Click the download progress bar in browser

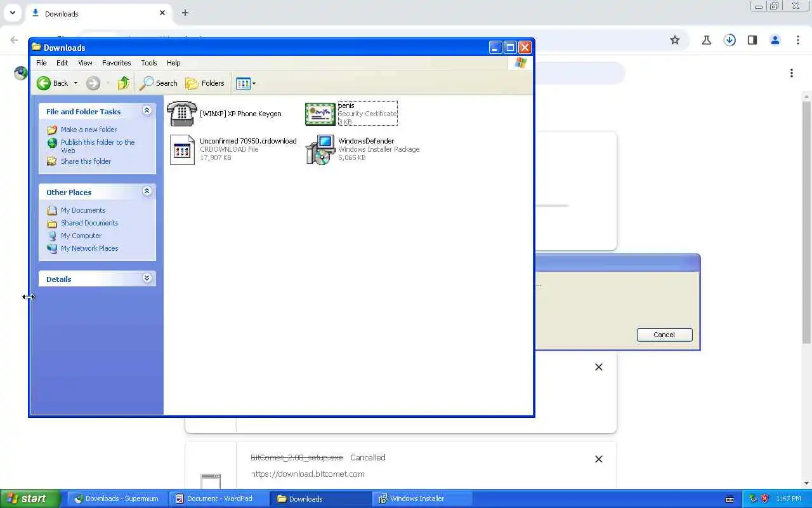pos(552,206)
